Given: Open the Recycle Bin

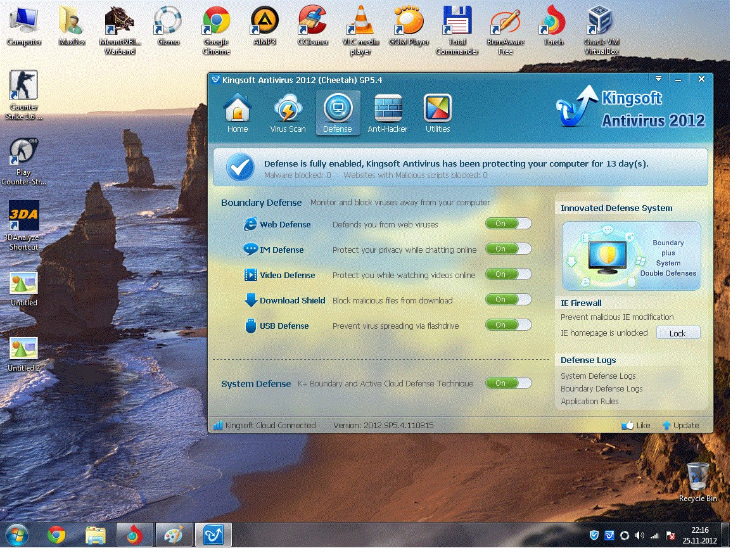Looking at the screenshot, I should click(697, 482).
